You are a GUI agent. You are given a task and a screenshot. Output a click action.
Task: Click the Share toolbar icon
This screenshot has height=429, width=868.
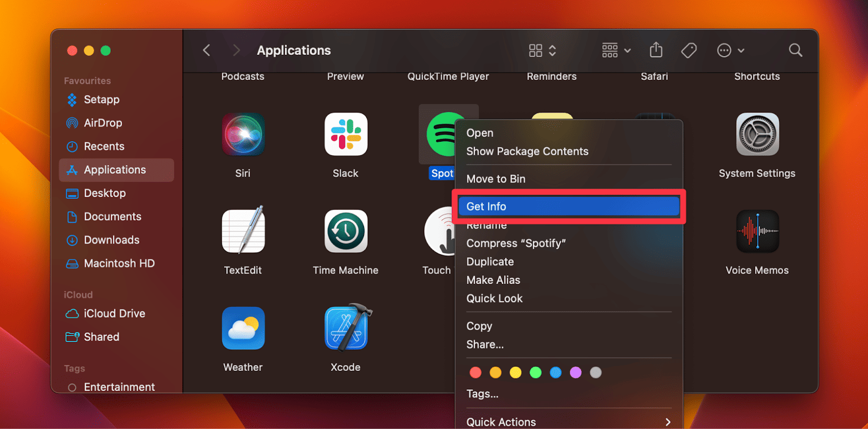656,50
